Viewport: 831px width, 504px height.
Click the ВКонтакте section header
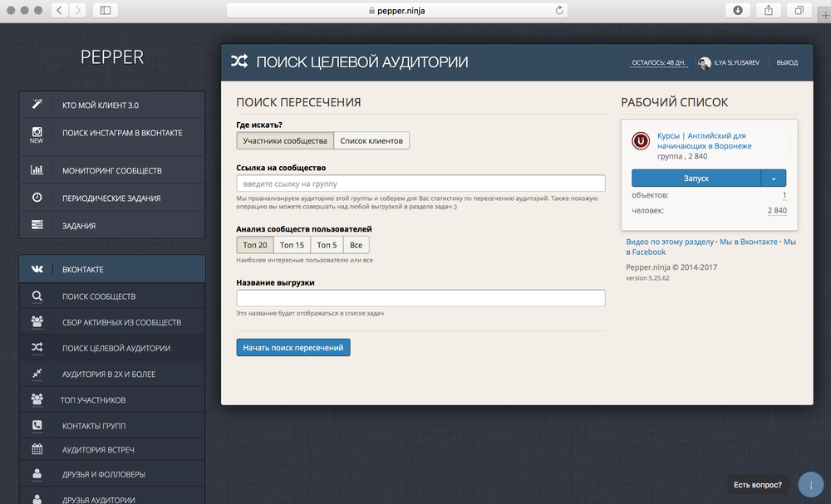[112, 269]
